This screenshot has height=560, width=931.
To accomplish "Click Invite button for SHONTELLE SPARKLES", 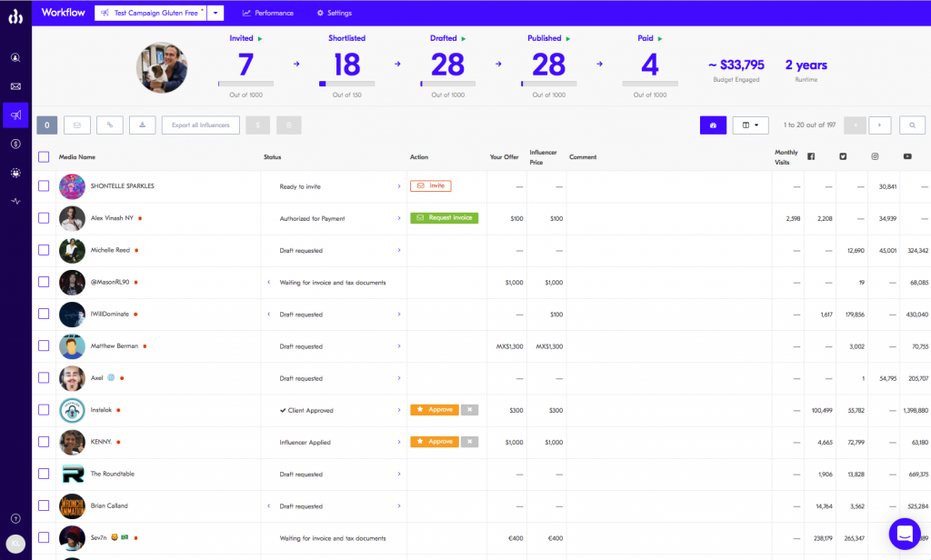I will pyautogui.click(x=430, y=185).
